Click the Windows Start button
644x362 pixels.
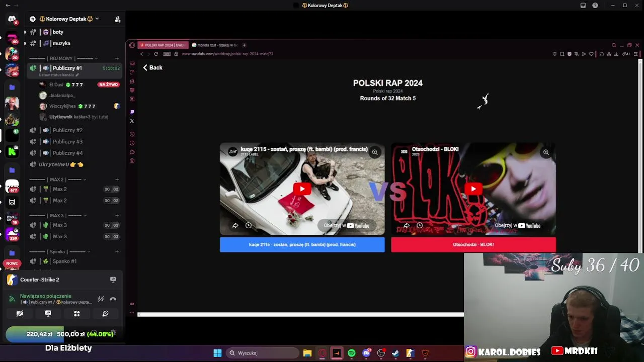coord(217,353)
